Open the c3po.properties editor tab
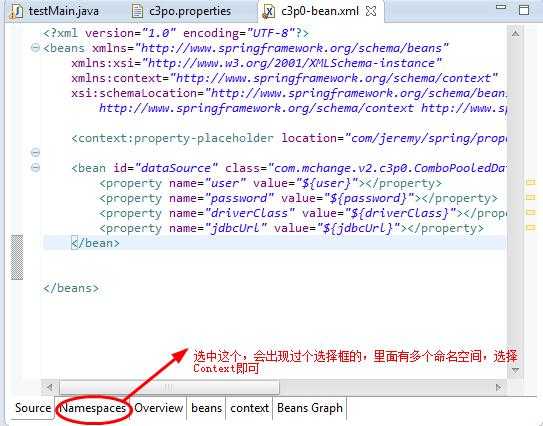Viewport: 543px width, 426px height. tap(182, 11)
